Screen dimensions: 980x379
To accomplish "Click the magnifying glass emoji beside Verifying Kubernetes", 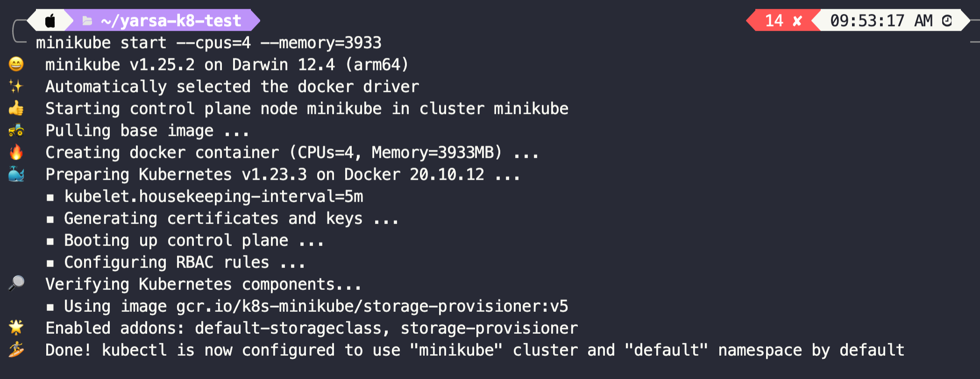I will point(16,283).
